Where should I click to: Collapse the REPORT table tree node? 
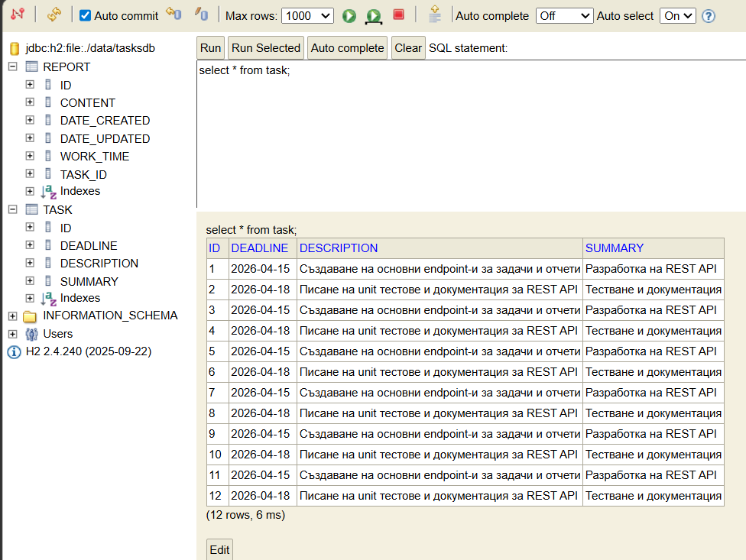12,66
